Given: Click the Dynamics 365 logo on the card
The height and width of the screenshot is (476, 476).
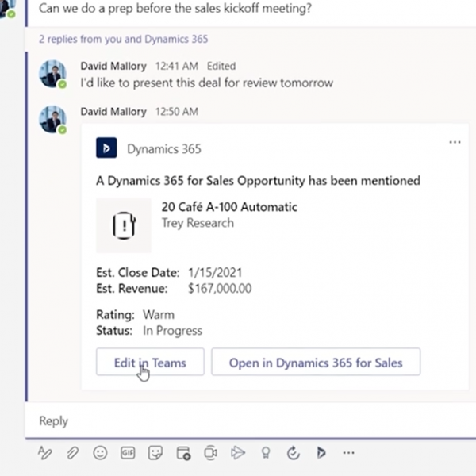Looking at the screenshot, I should click(106, 148).
